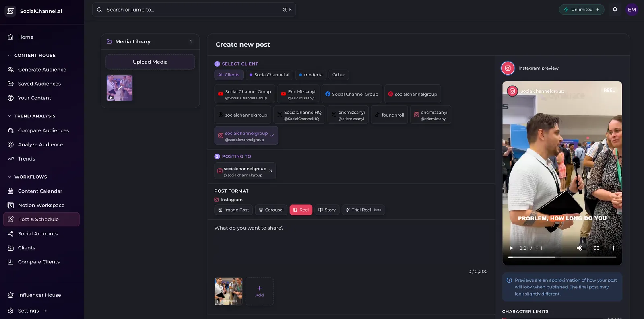Click the play icon on library thumbnail
The image size is (644, 319).
111,97
